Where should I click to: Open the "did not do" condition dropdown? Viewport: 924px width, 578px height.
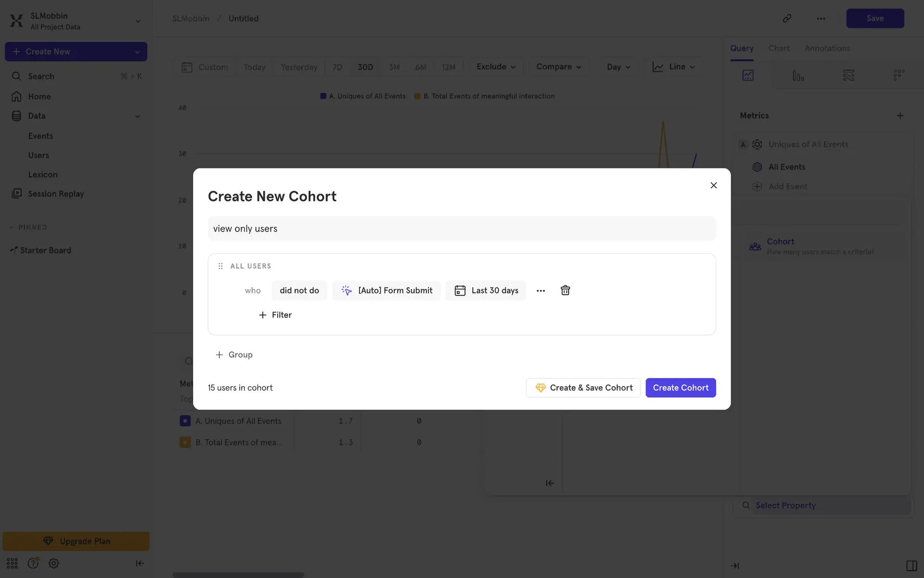tap(299, 290)
